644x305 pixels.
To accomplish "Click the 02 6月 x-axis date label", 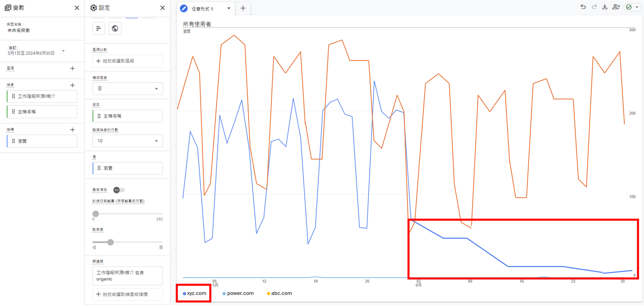I will coord(418,283).
